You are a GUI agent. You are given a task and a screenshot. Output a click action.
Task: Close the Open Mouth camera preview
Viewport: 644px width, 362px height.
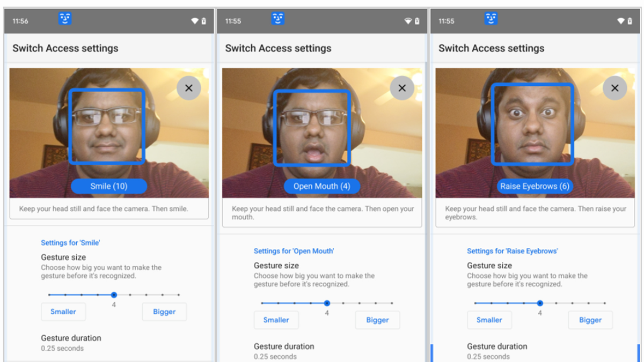pyautogui.click(x=402, y=88)
